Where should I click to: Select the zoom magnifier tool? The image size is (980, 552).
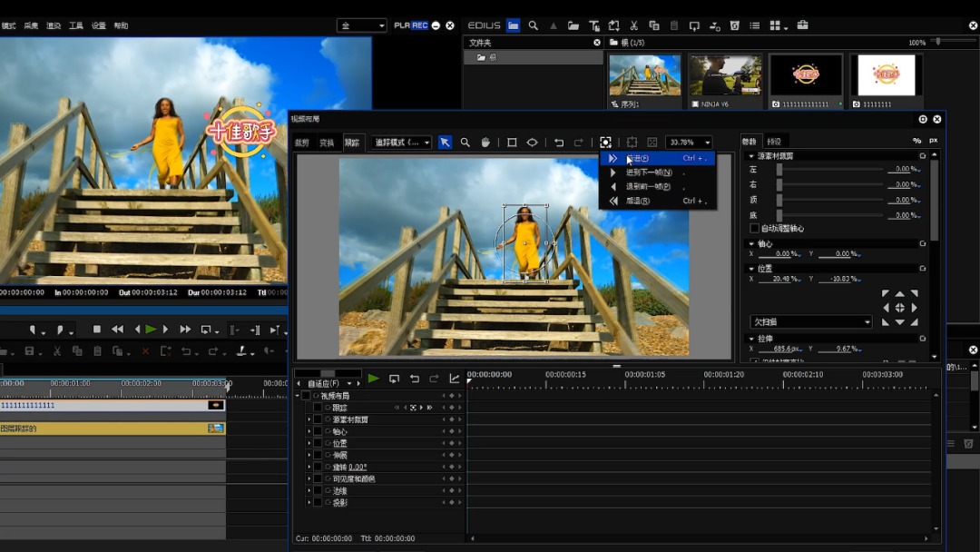click(465, 143)
